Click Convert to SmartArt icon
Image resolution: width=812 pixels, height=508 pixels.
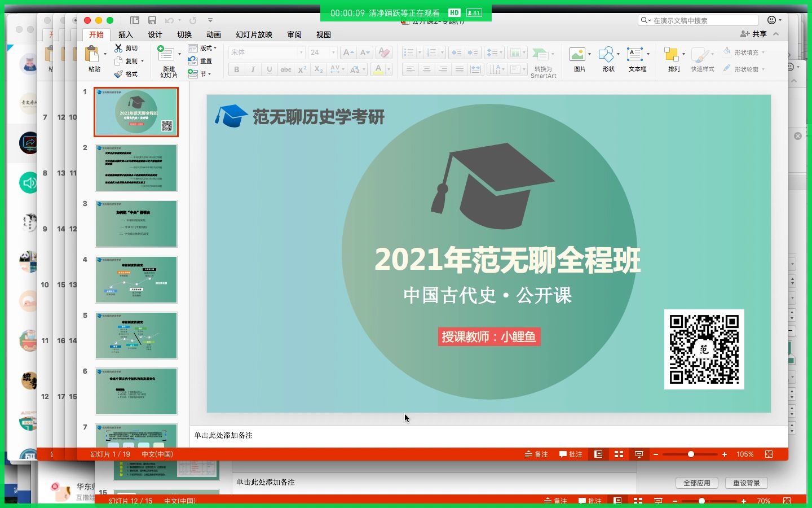point(540,55)
